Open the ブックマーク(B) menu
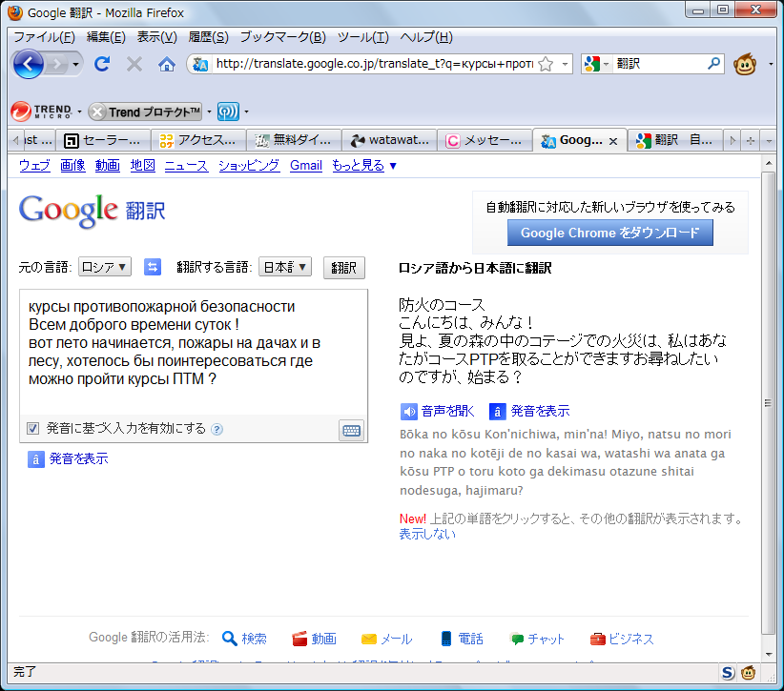784x691 pixels. point(283,37)
